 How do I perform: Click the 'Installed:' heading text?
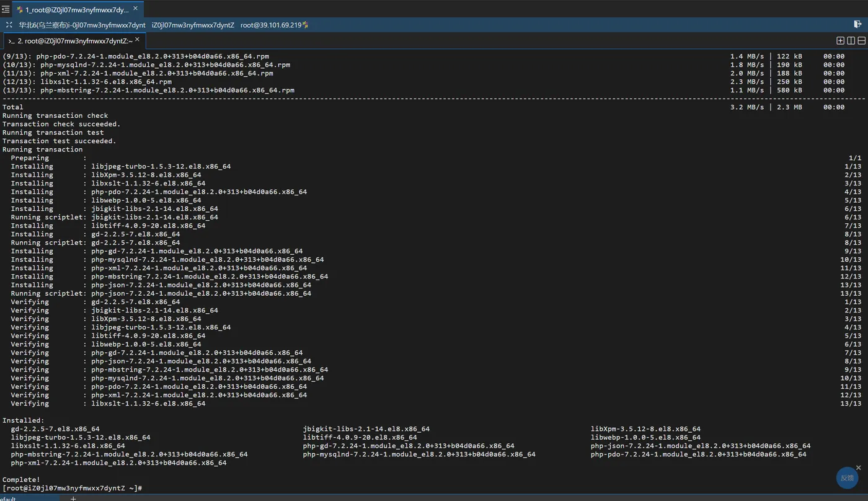point(24,420)
